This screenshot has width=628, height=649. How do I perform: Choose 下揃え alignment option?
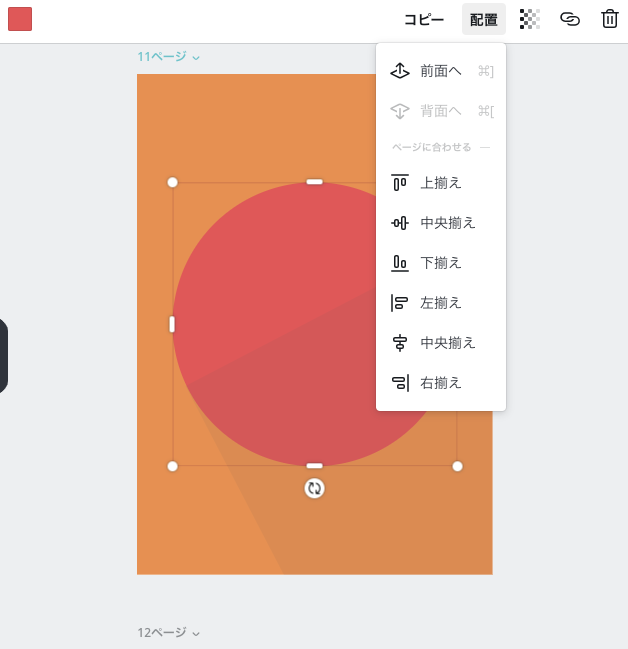coord(441,263)
